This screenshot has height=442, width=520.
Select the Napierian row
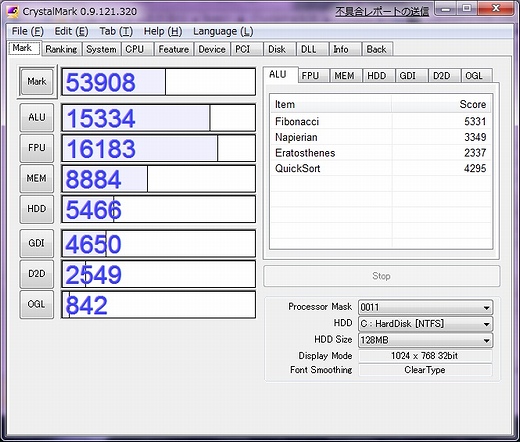(381, 137)
